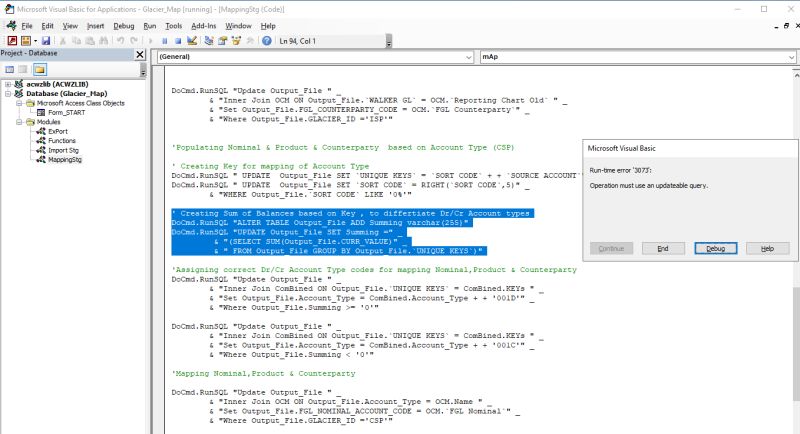Screen dimensions: 800x434
Task: Click the disabled Continue button
Action: point(611,248)
